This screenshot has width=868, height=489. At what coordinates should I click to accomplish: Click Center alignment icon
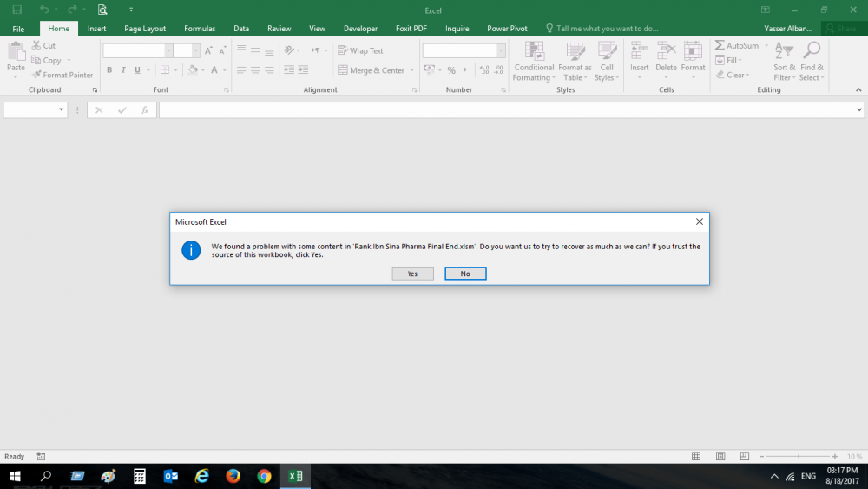[x=255, y=69]
